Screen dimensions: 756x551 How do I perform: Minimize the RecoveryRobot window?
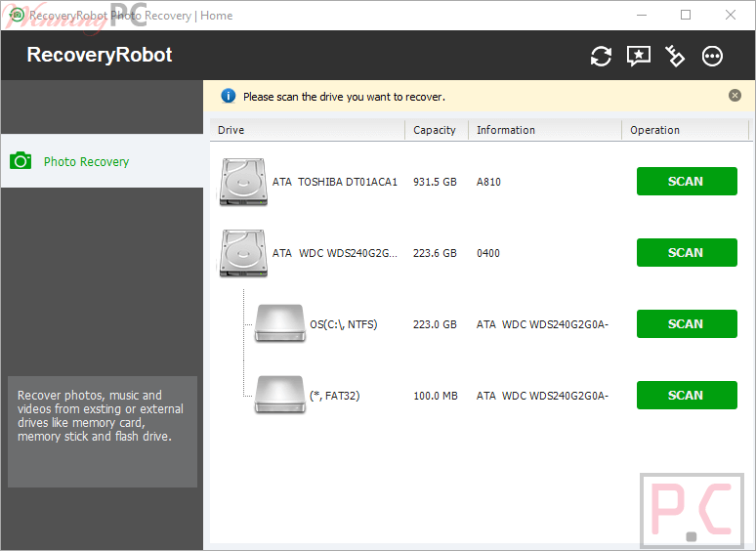(642, 15)
